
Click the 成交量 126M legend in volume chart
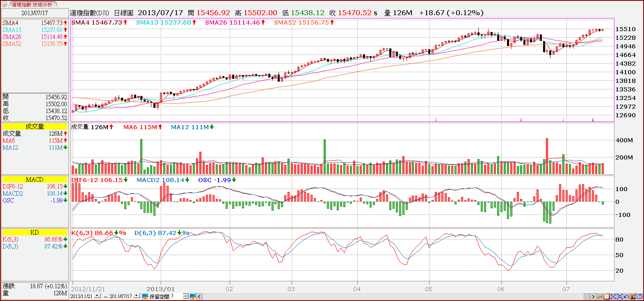tap(92, 127)
